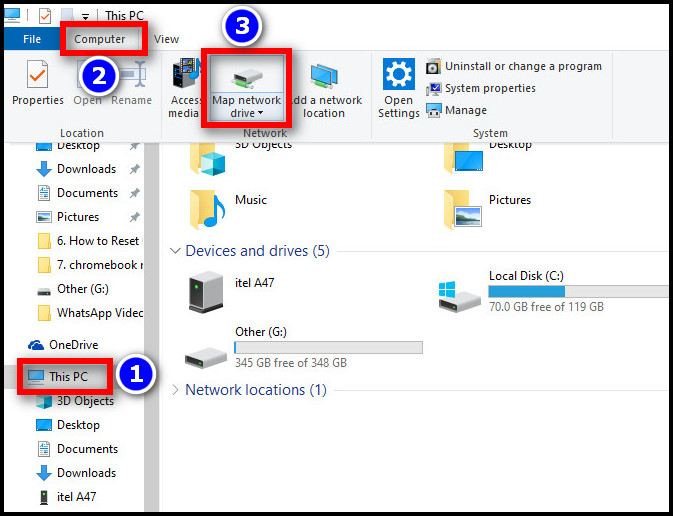Select the Desktop folder in main pane
673x516 pixels.
(x=488, y=158)
